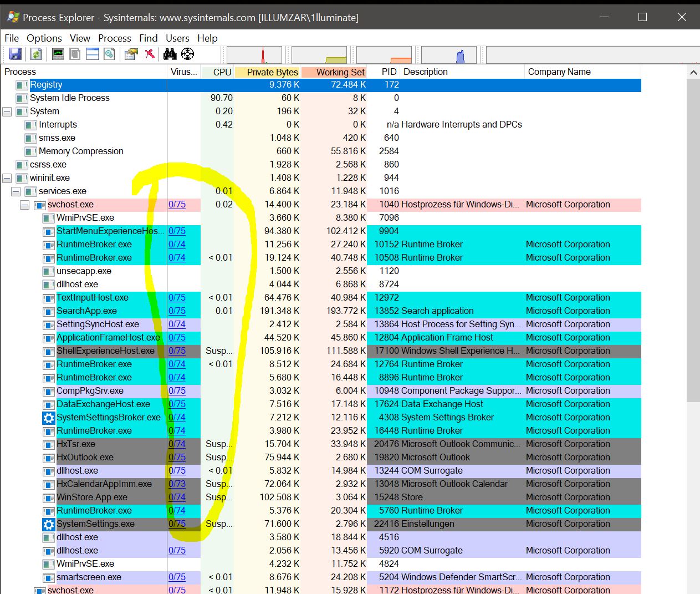This screenshot has height=594, width=700.
Task: Click the icon beside HxOutlook.exe
Action: pyautogui.click(x=49, y=458)
